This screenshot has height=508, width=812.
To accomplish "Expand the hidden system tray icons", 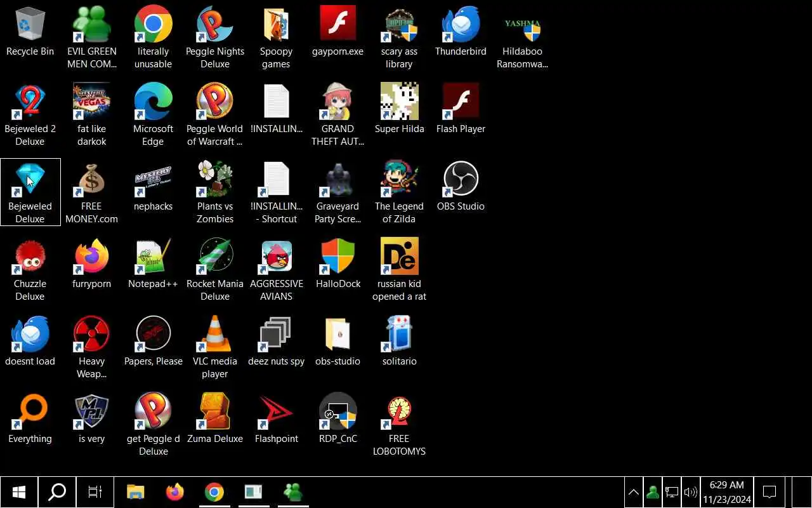I will (x=633, y=492).
